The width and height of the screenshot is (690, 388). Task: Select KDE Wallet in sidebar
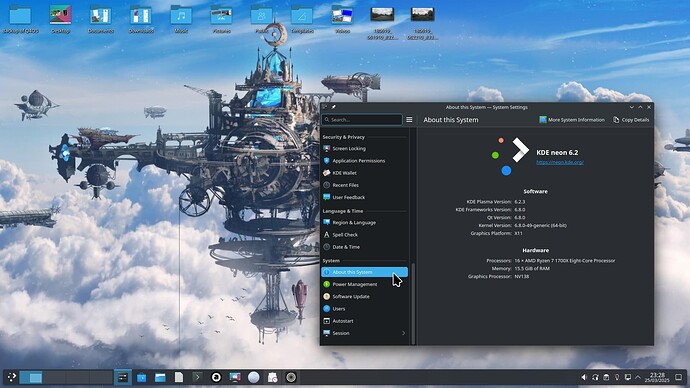[364, 173]
